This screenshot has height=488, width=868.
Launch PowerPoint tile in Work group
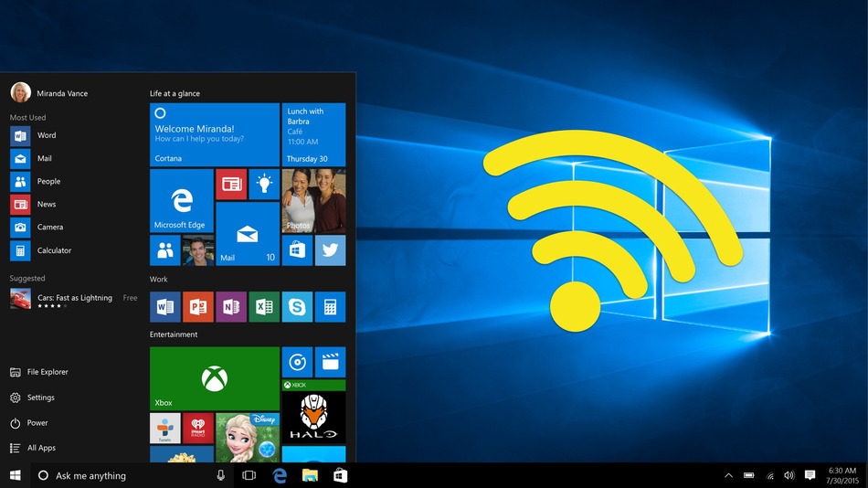pyautogui.click(x=198, y=307)
